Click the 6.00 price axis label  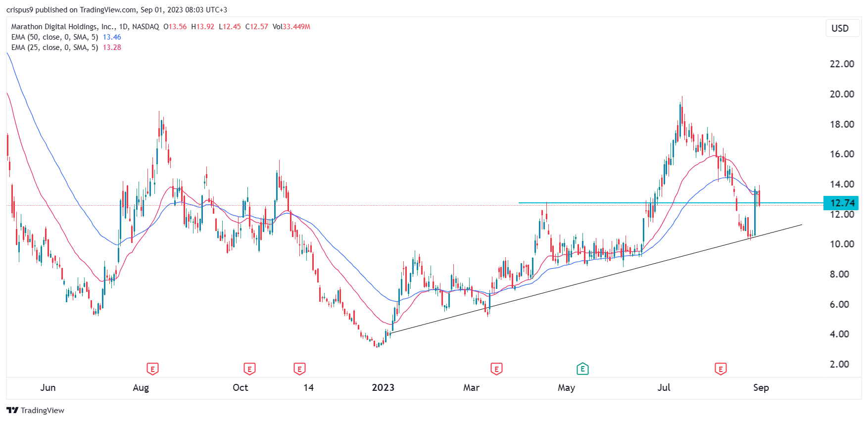[839, 304]
